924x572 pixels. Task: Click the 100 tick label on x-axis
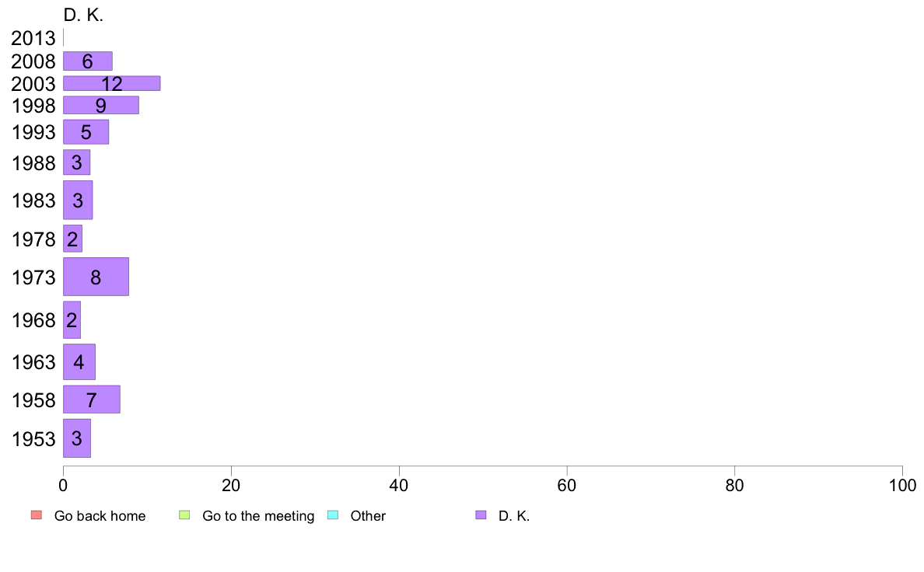pyautogui.click(x=902, y=486)
